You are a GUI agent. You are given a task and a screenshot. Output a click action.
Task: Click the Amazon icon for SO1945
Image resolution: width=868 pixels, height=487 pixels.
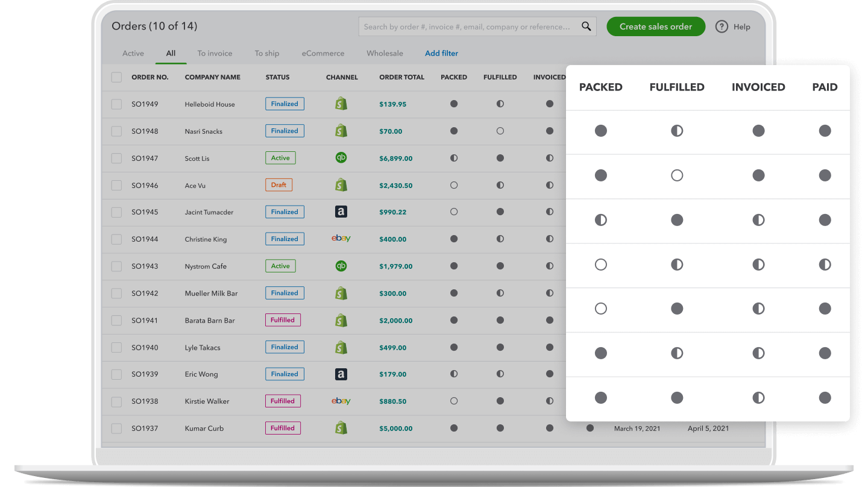click(x=341, y=212)
